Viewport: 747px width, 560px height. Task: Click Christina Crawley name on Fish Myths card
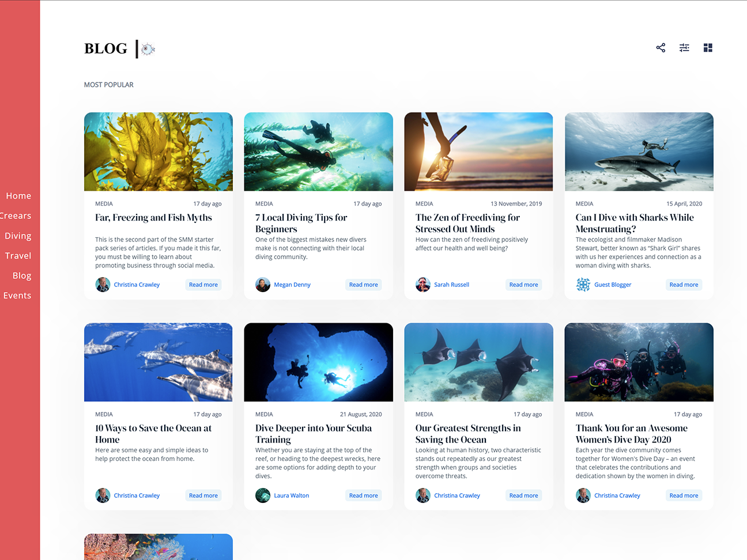[137, 285]
